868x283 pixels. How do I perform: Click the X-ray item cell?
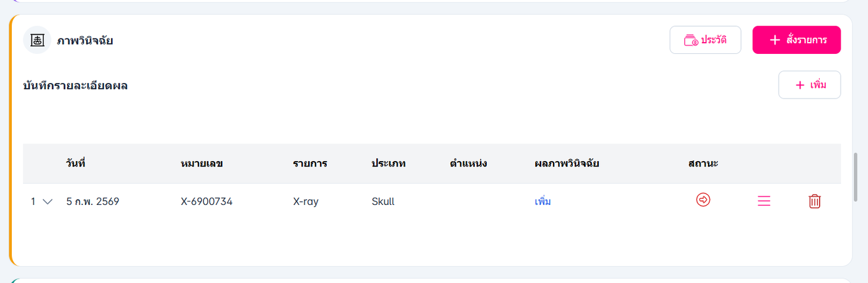tap(306, 201)
